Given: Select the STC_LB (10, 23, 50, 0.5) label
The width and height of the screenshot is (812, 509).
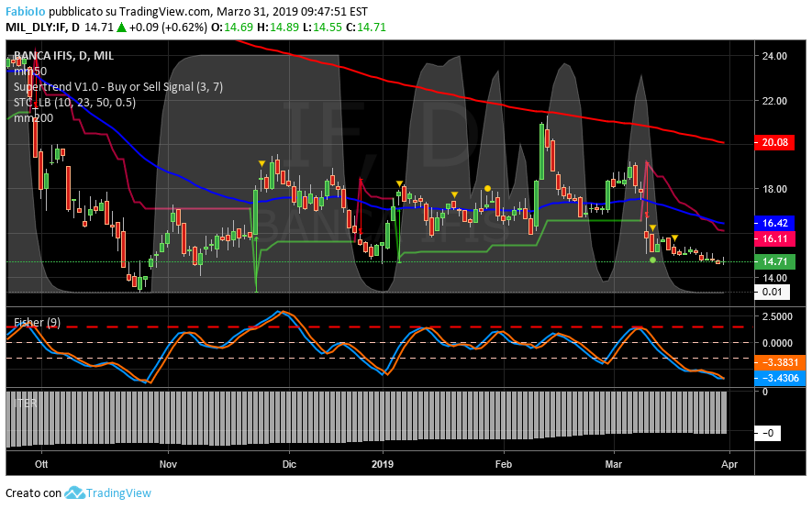Looking at the screenshot, I should tap(74, 103).
